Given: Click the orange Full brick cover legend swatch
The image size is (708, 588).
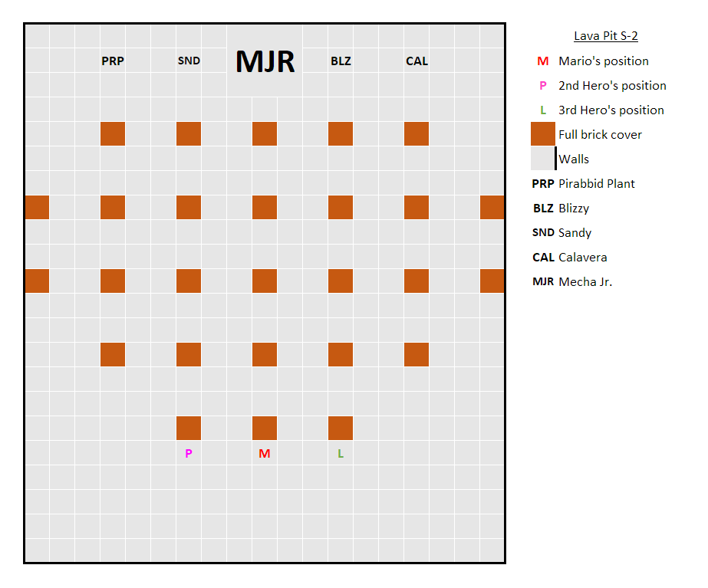Looking at the screenshot, I should pos(543,134).
